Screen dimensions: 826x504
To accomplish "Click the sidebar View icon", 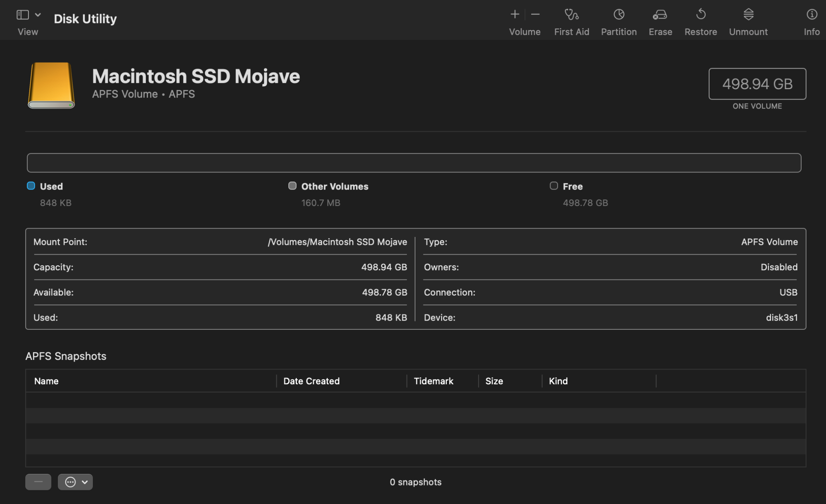I will tap(23, 15).
